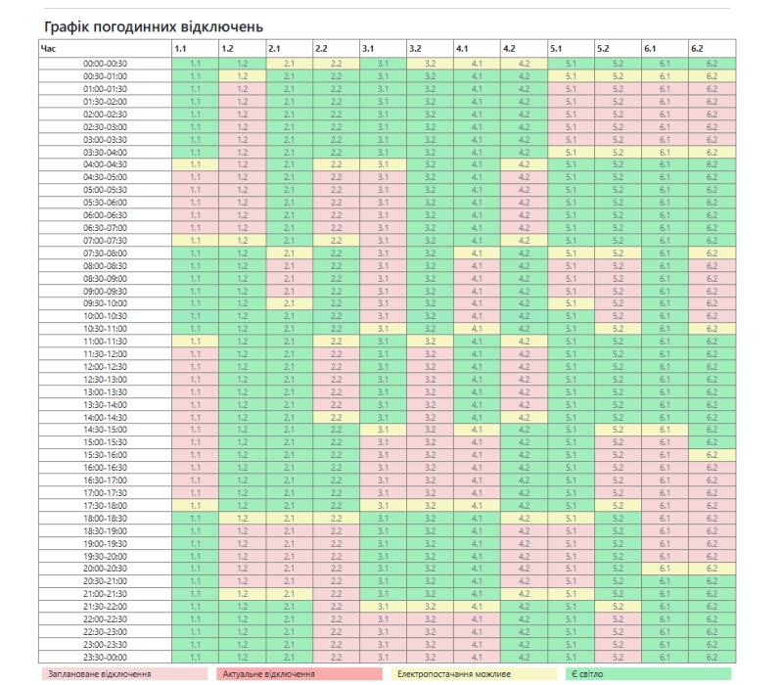The image size is (784, 685).
Task: Click the 1.1 queue column header
Action: coord(195,48)
